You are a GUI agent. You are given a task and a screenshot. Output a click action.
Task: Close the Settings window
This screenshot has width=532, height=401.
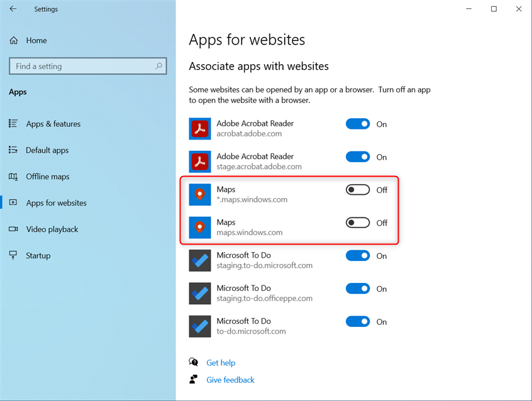519,9
